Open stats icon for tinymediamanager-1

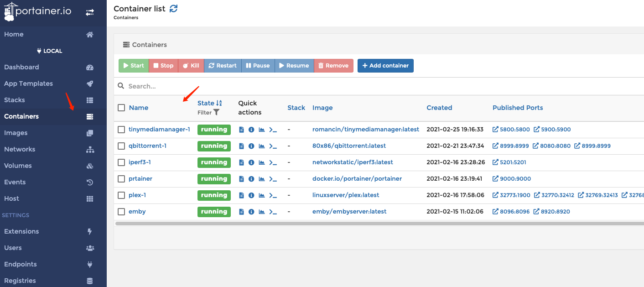point(262,130)
